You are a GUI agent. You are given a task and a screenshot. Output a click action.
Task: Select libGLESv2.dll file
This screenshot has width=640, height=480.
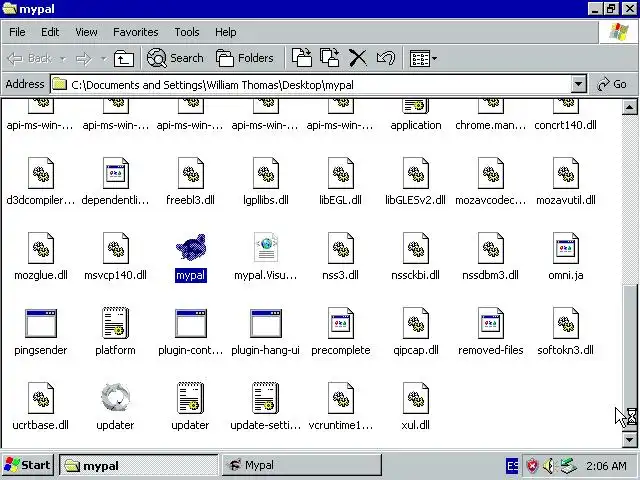(x=416, y=182)
